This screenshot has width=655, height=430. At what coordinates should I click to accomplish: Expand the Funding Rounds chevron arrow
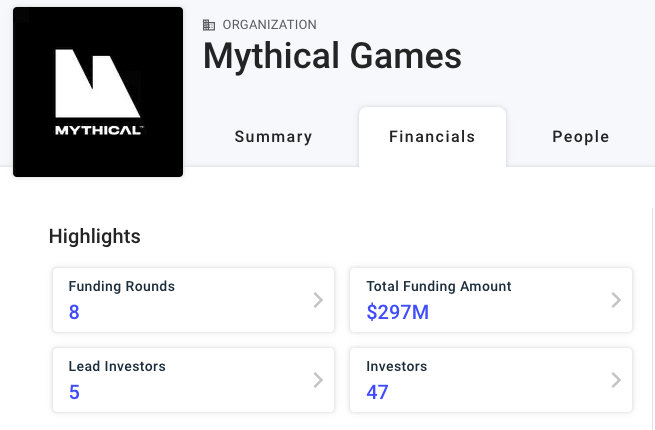coord(318,300)
